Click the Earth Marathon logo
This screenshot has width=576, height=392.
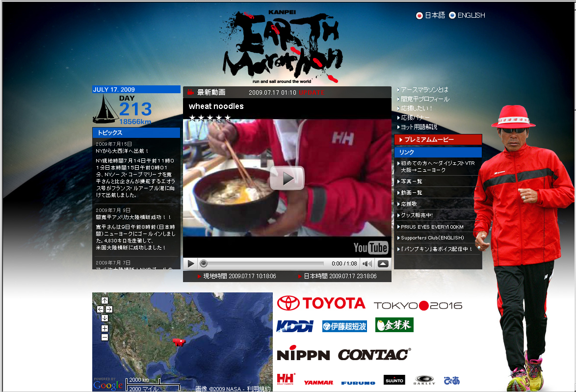tap(282, 47)
